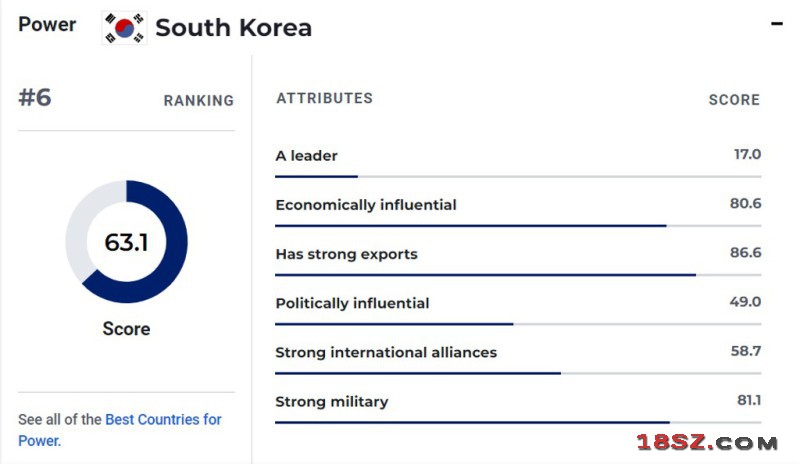The image size is (800, 464).
Task: Click the 18SZ.COM watermark logo
Action: [707, 442]
